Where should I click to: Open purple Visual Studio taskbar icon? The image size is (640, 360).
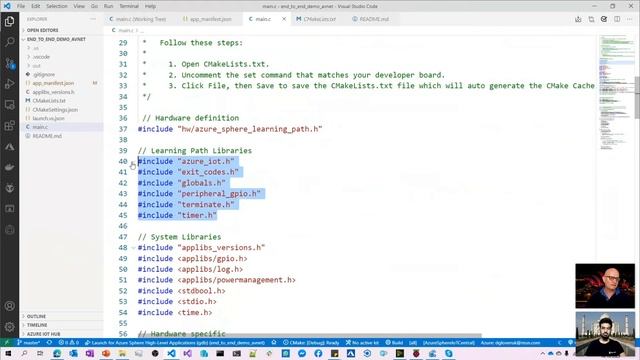tap(187, 353)
